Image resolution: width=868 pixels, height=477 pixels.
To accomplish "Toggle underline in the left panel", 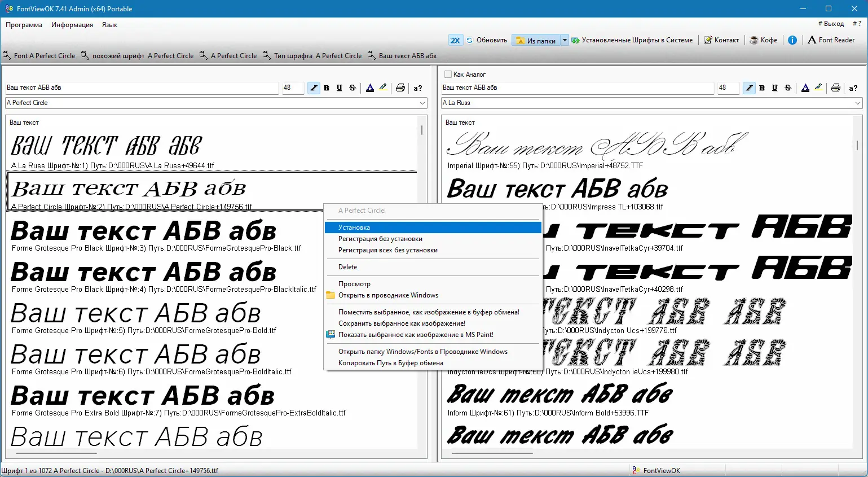I will (340, 88).
